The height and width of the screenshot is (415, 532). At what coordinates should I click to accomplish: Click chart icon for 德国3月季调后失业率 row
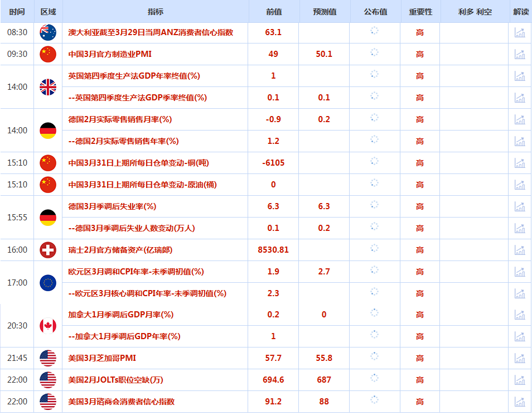click(x=520, y=206)
